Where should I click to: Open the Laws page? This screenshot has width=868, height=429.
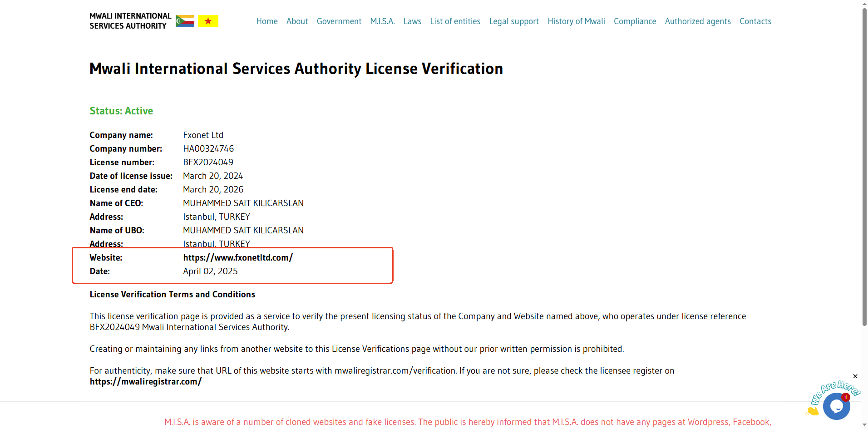(x=412, y=21)
